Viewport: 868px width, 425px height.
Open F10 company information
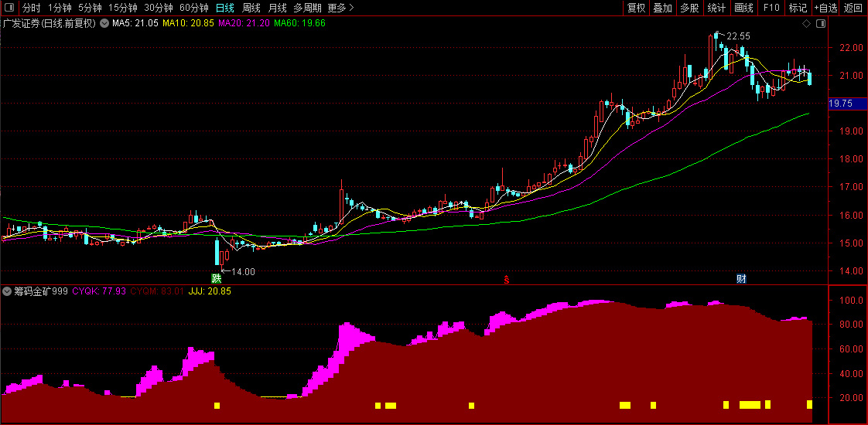771,8
